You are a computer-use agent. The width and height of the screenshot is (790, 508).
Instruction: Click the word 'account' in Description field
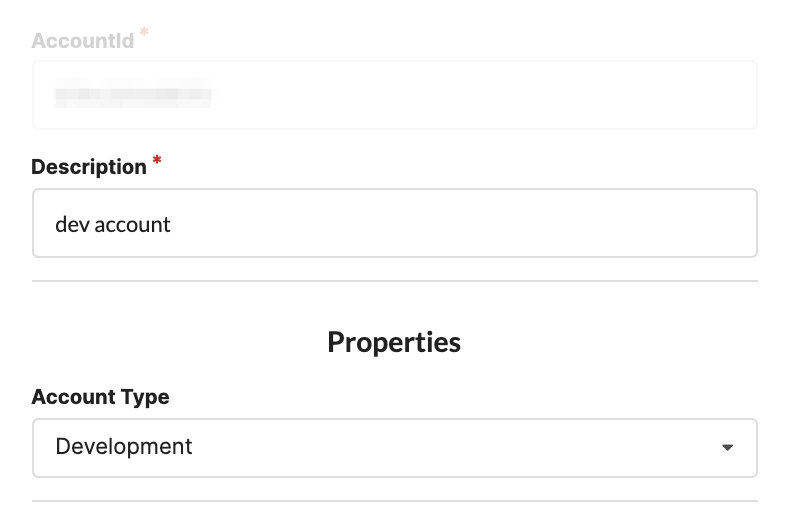(131, 224)
